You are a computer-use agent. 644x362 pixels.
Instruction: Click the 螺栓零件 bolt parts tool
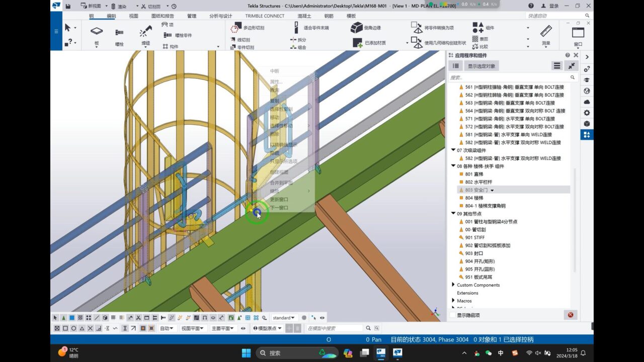tap(178, 35)
